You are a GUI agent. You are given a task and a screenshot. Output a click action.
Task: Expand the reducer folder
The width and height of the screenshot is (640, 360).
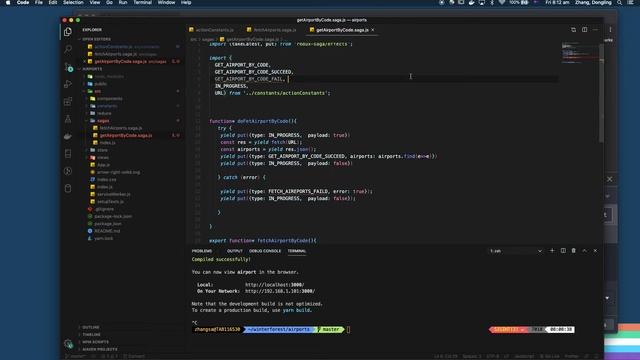coord(104,113)
